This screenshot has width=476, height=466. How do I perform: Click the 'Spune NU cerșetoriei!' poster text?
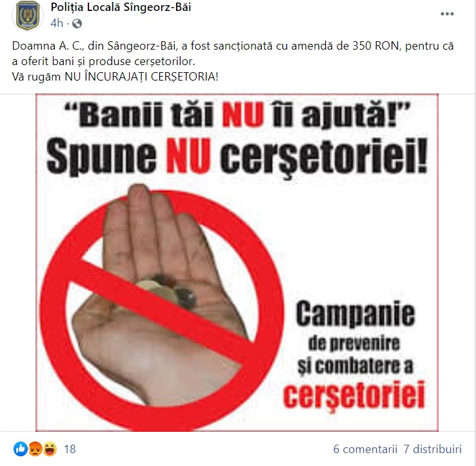click(x=237, y=157)
